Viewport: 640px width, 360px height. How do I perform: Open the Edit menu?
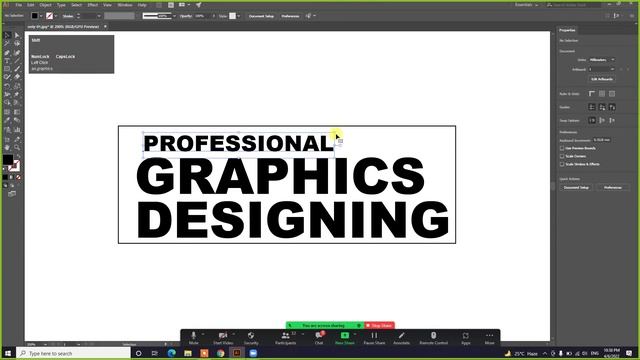tap(31, 5)
